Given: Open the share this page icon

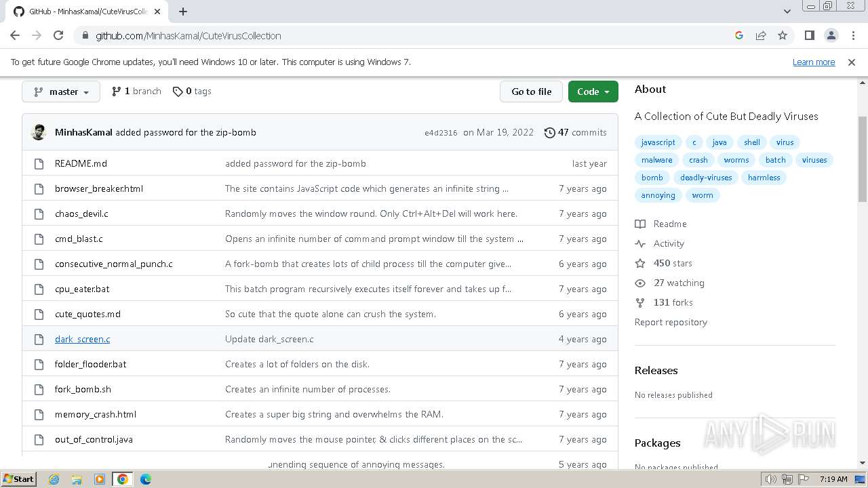Looking at the screenshot, I should [x=761, y=35].
